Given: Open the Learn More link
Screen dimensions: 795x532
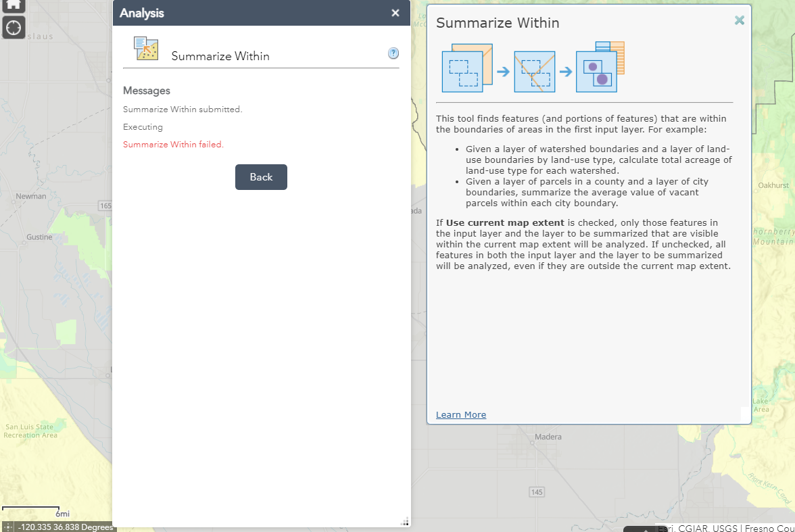Looking at the screenshot, I should (461, 415).
